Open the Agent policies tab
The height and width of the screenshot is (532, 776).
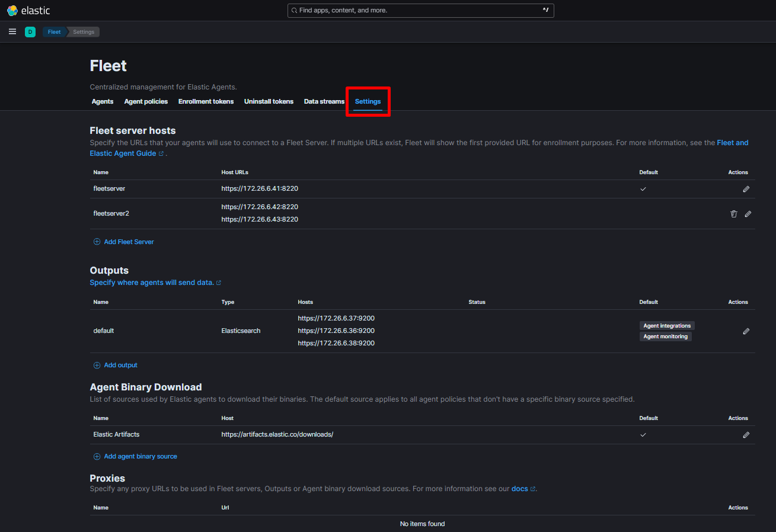146,101
